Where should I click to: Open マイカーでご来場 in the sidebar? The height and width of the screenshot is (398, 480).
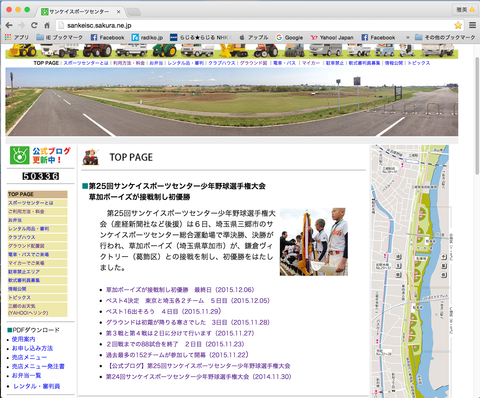click(37, 263)
